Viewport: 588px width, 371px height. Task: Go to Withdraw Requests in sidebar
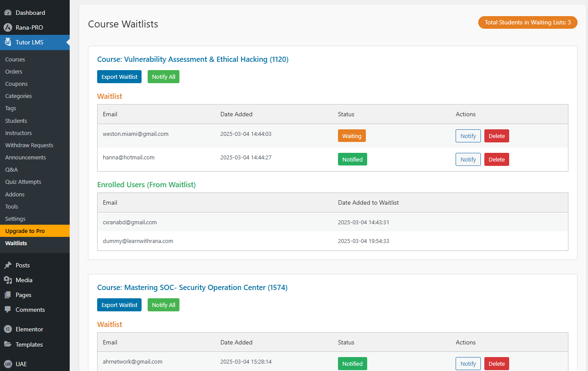(29, 145)
